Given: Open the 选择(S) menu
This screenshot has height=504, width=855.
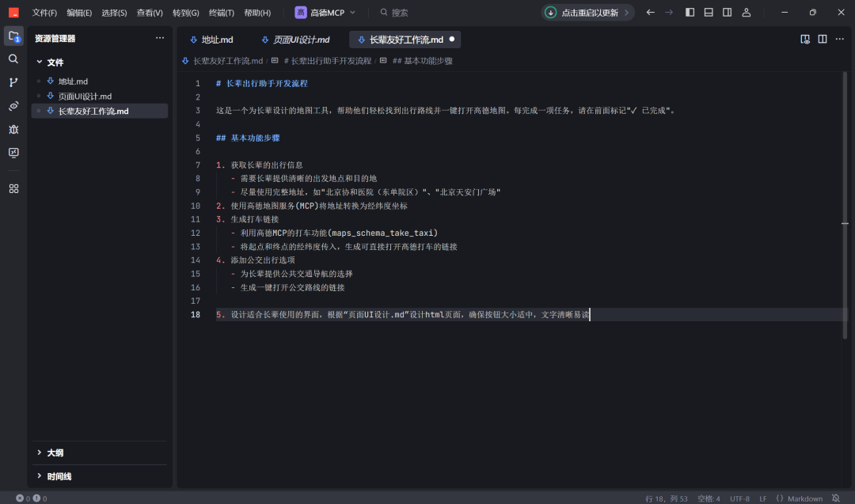Looking at the screenshot, I should pos(114,13).
